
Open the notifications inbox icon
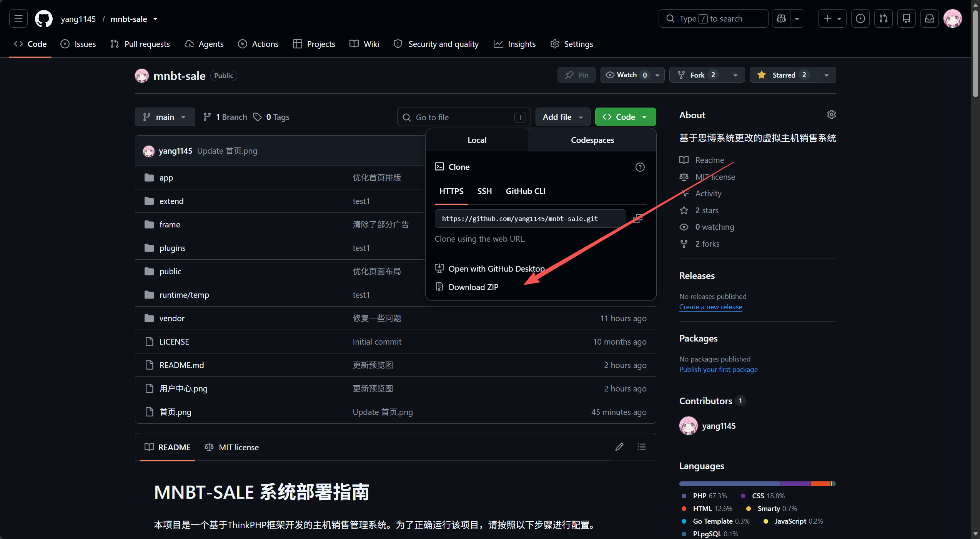click(x=930, y=18)
